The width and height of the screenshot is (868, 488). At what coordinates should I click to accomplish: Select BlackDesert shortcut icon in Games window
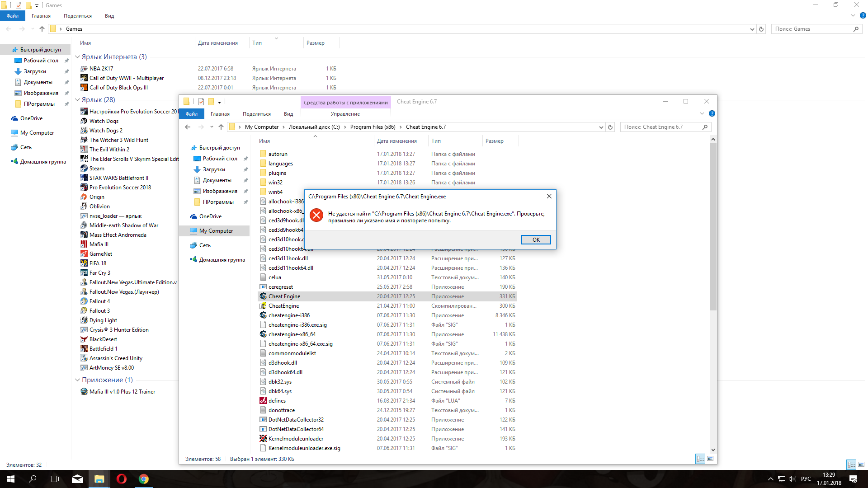click(x=84, y=339)
